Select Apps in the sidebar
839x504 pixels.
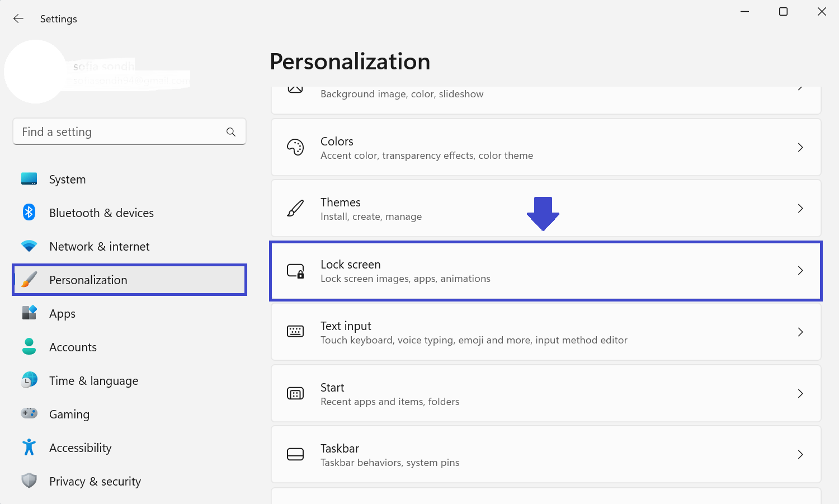[62, 314]
